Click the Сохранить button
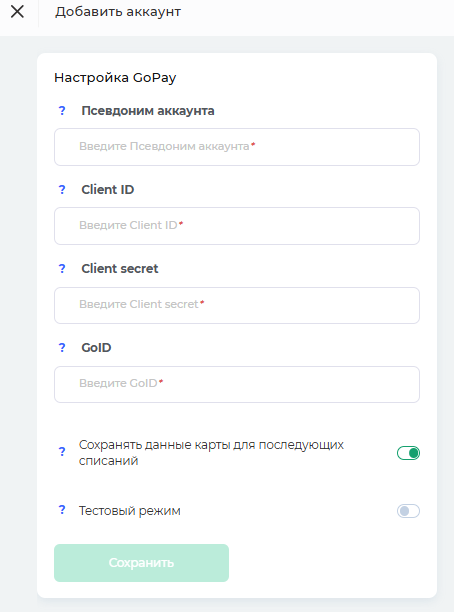454x612 pixels. pos(141,563)
